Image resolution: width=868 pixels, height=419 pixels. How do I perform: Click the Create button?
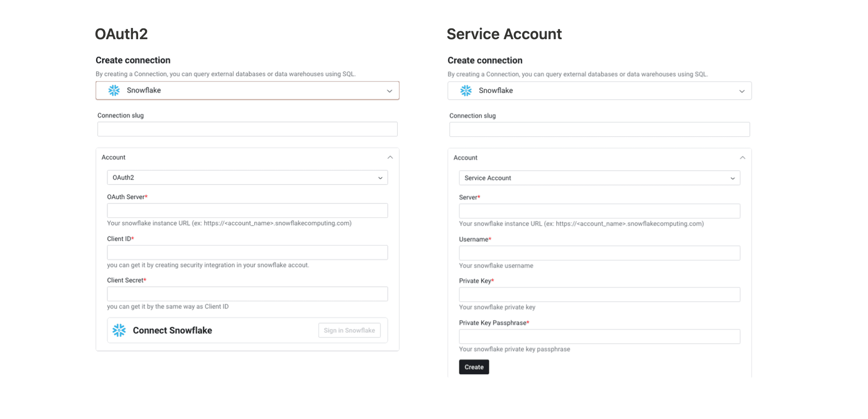(x=474, y=367)
